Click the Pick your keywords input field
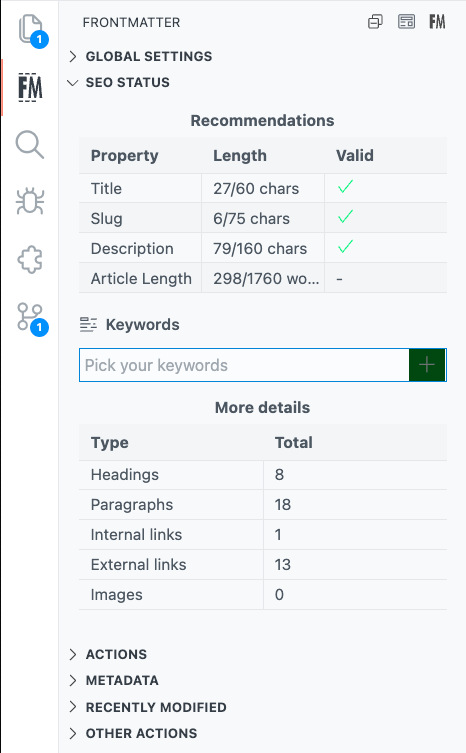466x753 pixels. click(x=245, y=365)
